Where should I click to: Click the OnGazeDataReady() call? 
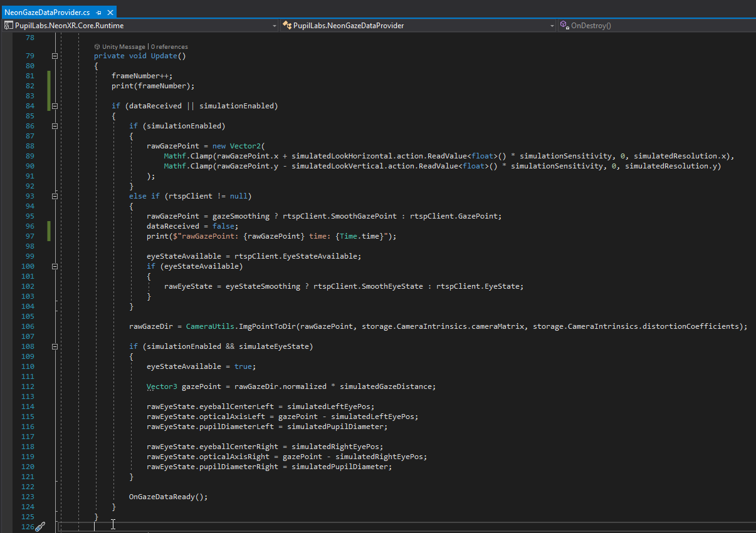click(168, 497)
